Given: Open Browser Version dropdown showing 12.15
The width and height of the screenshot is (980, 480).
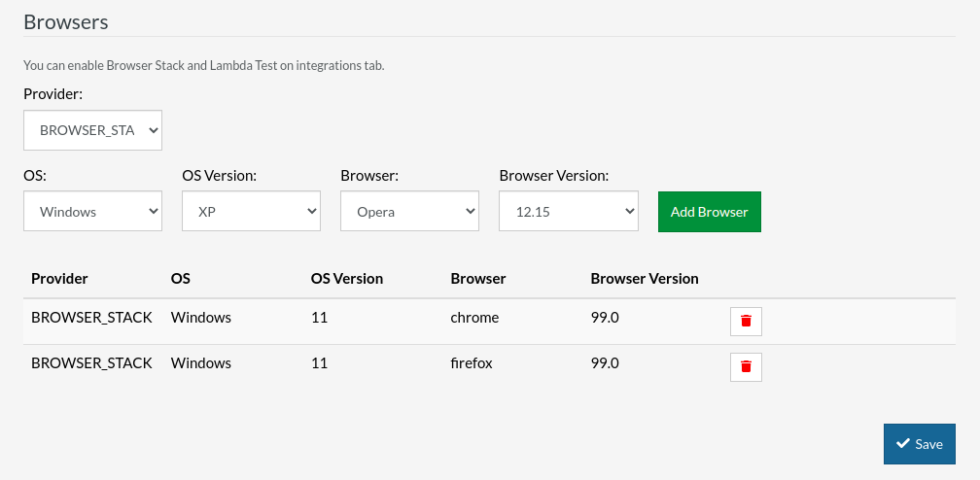Looking at the screenshot, I should pos(568,212).
